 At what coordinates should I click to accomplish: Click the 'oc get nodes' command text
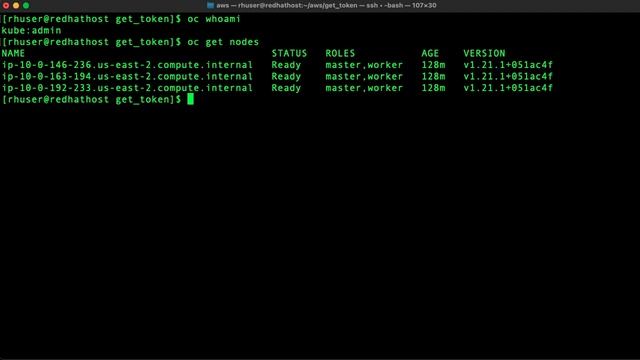223,42
